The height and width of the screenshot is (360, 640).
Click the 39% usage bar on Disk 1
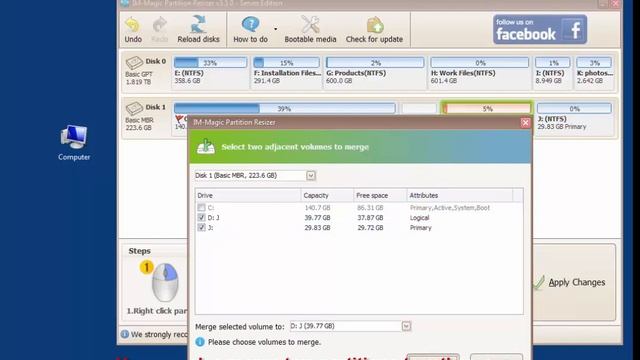coord(284,109)
